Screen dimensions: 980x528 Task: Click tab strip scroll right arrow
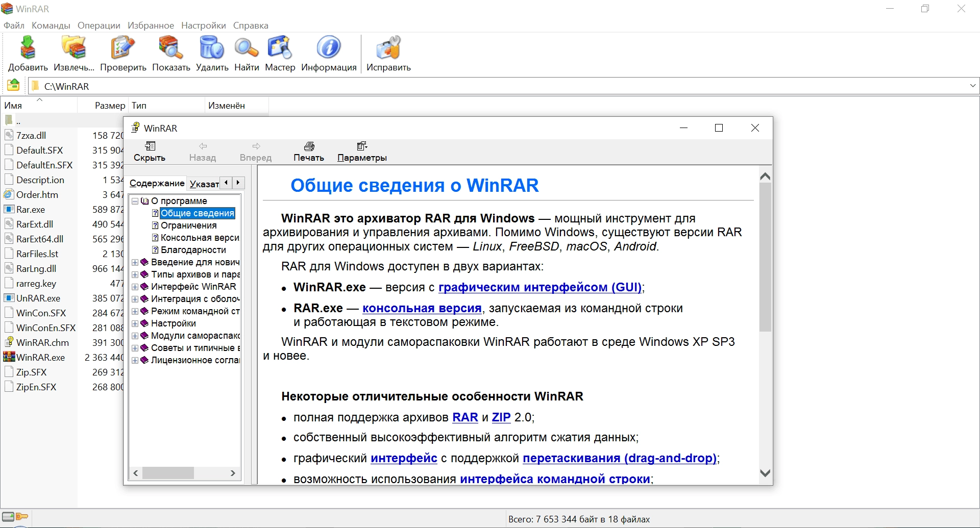pyautogui.click(x=238, y=183)
